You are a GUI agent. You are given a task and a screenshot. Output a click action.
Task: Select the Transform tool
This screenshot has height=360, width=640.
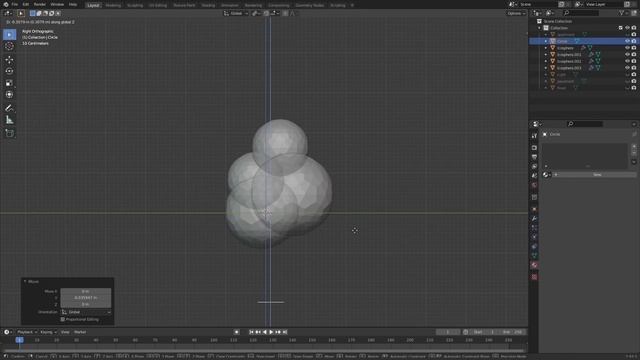(x=9, y=94)
